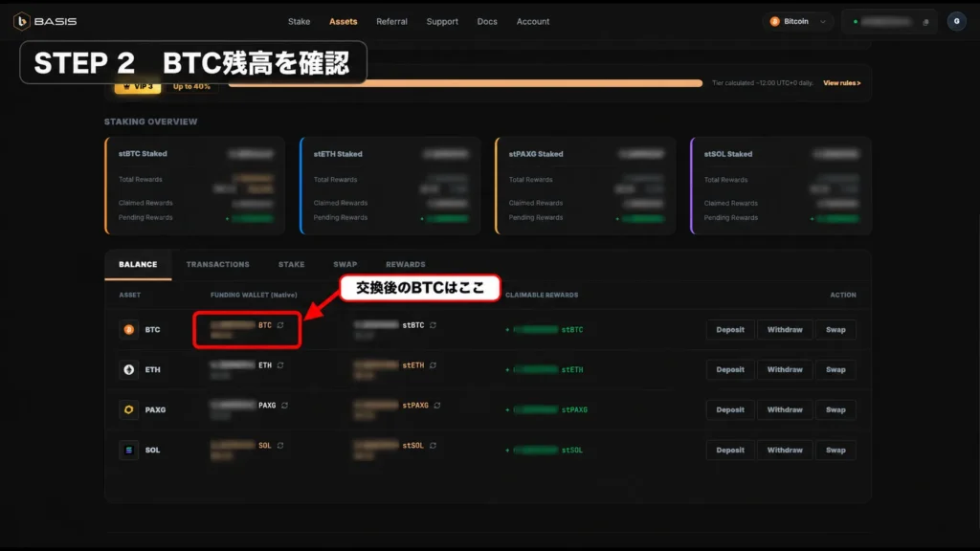
Task: Click the FUNDING WALLET (Native) column header
Action: 254,295
